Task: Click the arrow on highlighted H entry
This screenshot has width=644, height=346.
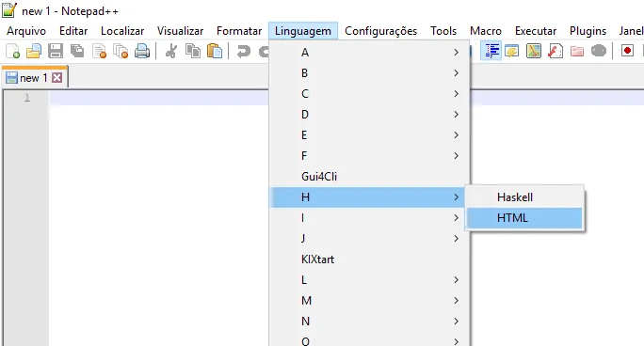Action: tap(457, 197)
